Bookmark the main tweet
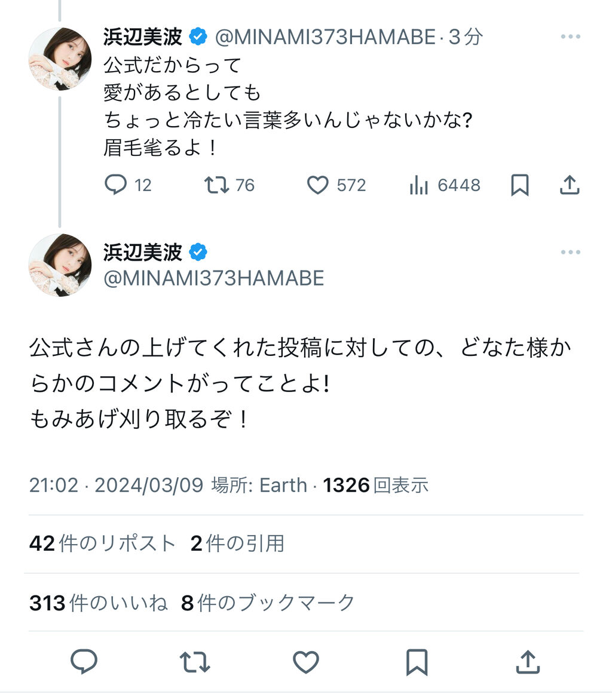This screenshot has width=612, height=700. pos(416,662)
